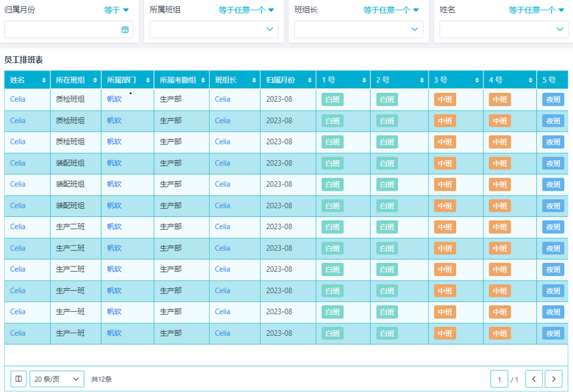Screen dimensions: 573x392
Task: Sort table by 所属考勤组 column
Action: 203,80
